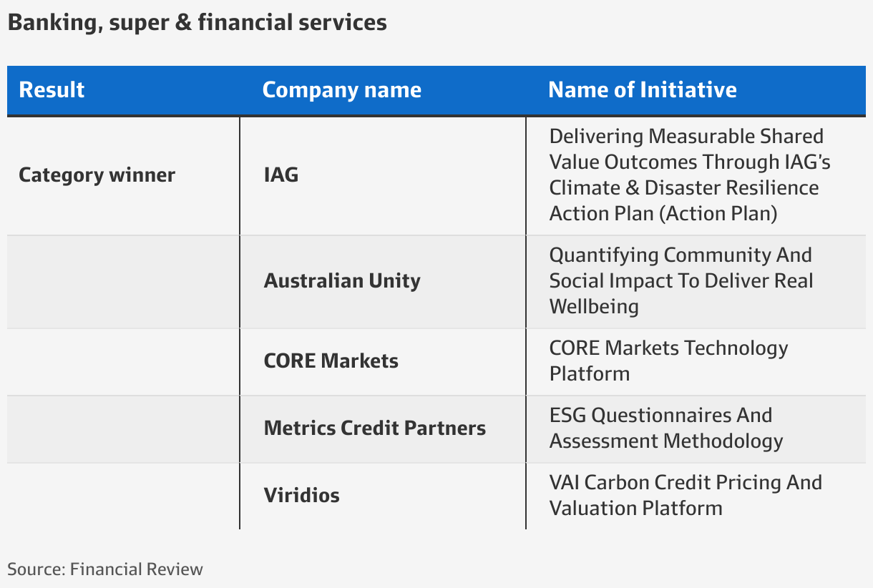The width and height of the screenshot is (873, 588).
Task: Click the 'Banking, super & financial services' heading
Action: point(197,23)
